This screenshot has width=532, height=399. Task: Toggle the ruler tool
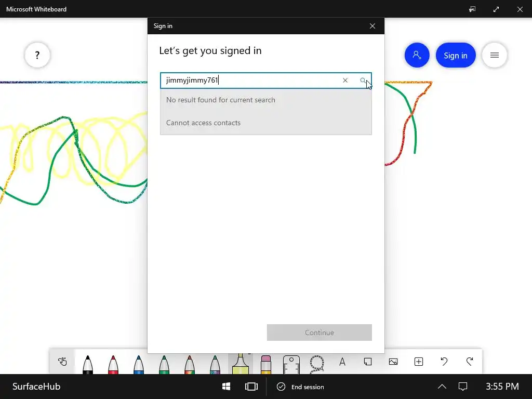pos(291,364)
